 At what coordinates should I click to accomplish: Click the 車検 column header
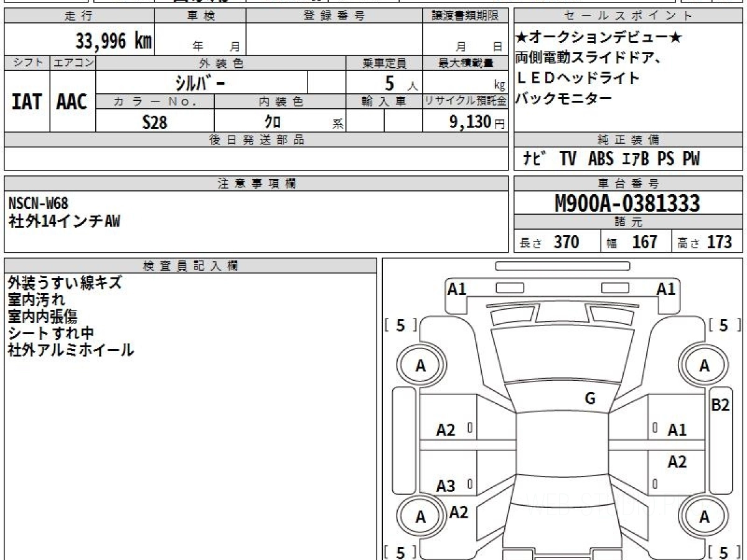tap(200, 16)
